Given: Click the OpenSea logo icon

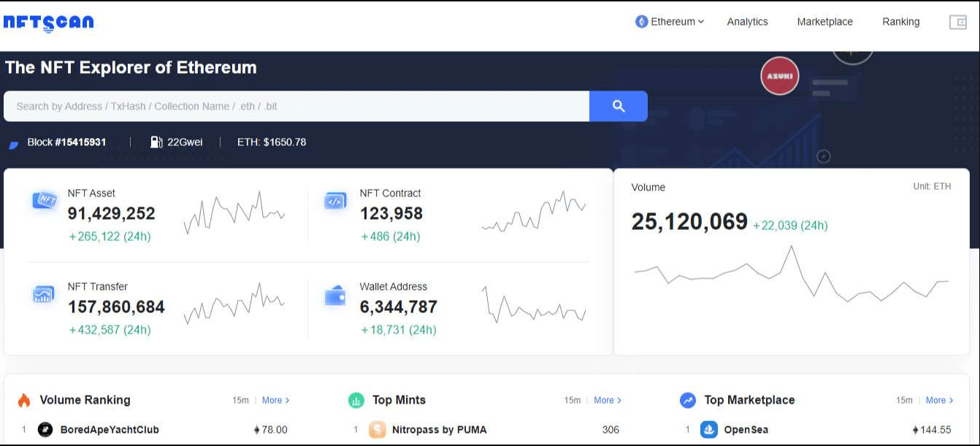Looking at the screenshot, I should [x=708, y=429].
